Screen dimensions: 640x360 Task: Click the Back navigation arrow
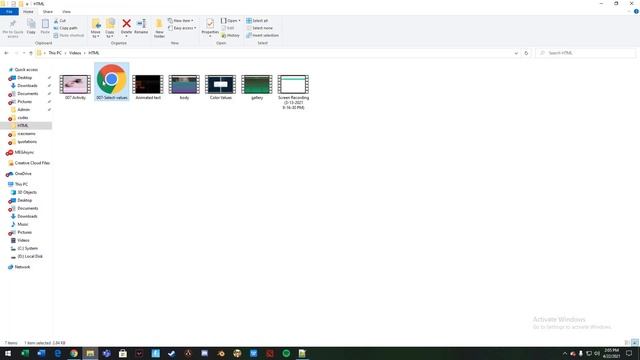[x=6, y=53]
